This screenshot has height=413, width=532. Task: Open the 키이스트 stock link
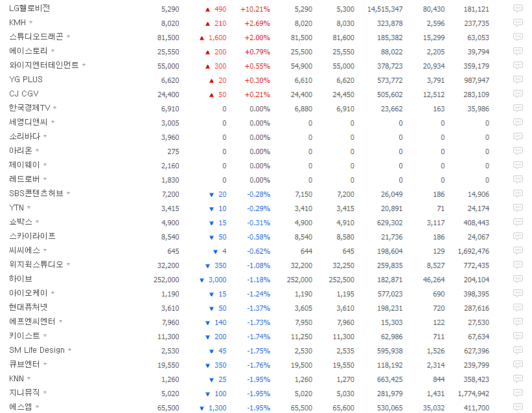click(x=25, y=336)
